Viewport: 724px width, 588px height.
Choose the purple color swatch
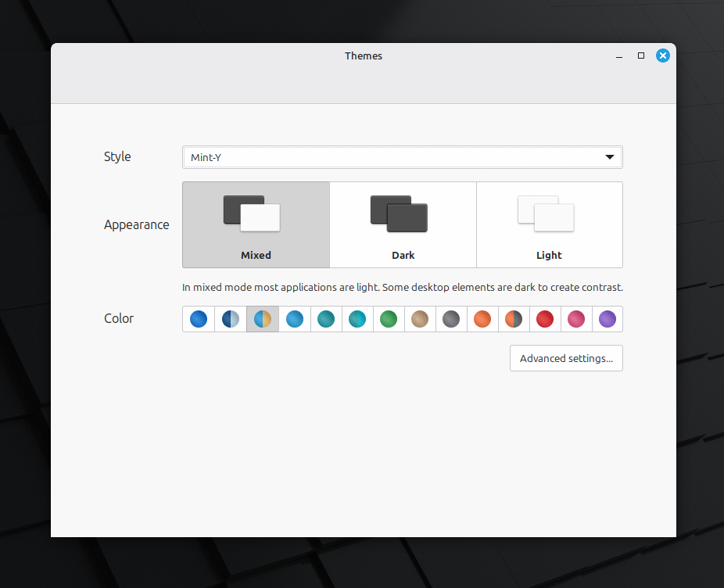point(608,319)
